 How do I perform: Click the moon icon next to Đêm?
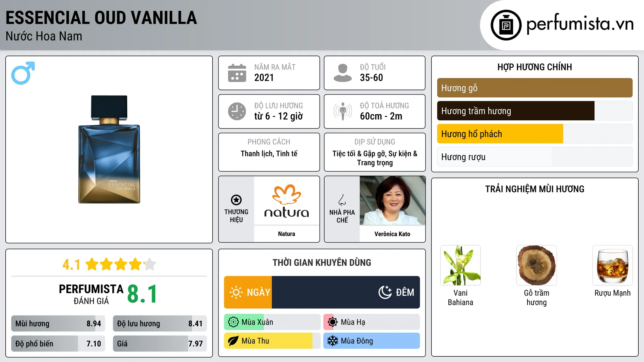(385, 292)
